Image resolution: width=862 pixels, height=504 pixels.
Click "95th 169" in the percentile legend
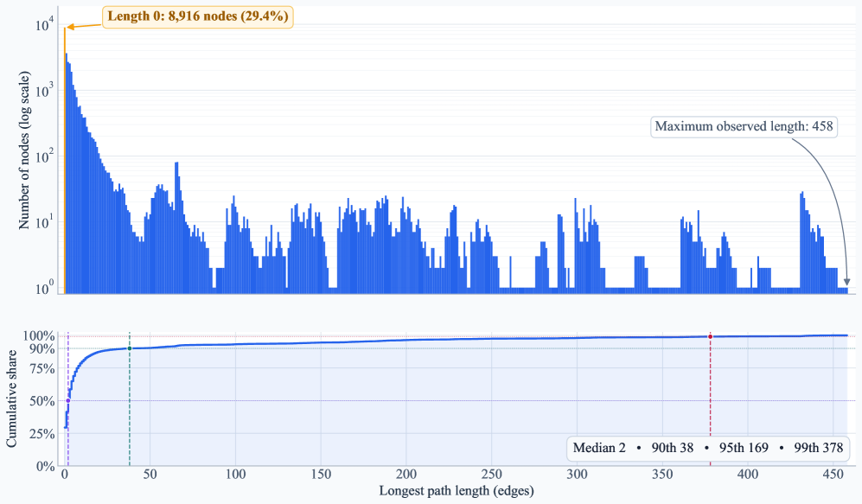(x=744, y=448)
